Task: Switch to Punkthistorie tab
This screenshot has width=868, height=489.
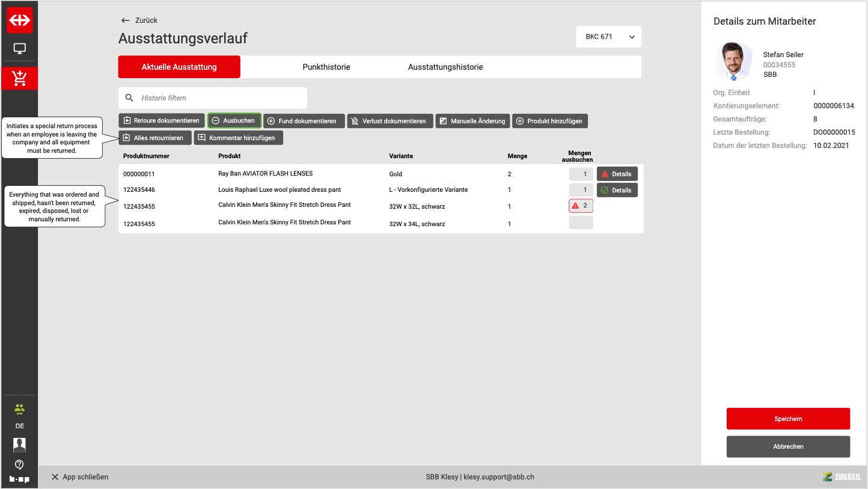Action: pos(326,67)
